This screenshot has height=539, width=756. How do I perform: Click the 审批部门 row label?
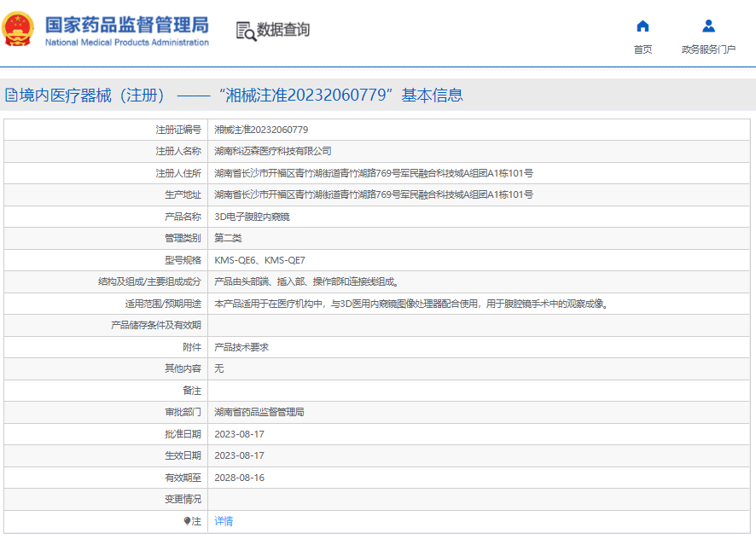[183, 412]
